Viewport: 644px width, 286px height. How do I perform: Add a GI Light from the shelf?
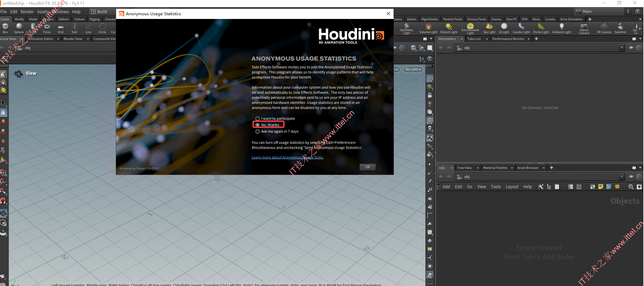[504, 28]
